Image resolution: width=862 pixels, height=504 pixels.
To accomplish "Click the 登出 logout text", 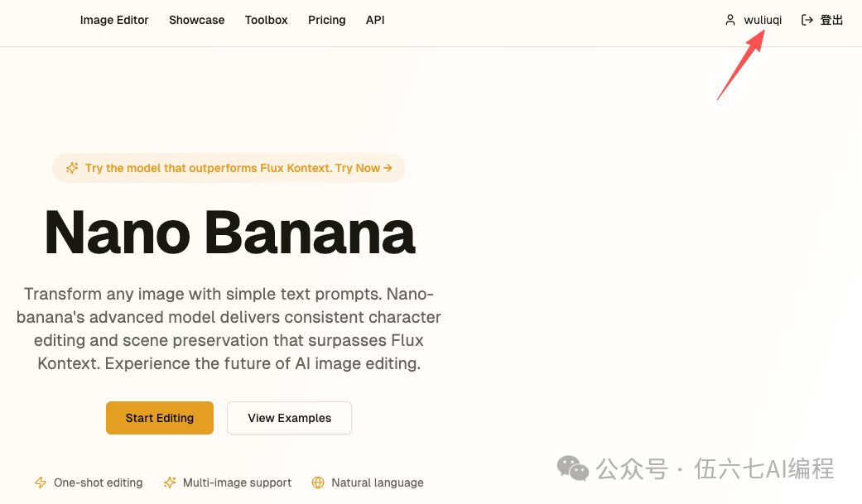I will [831, 20].
